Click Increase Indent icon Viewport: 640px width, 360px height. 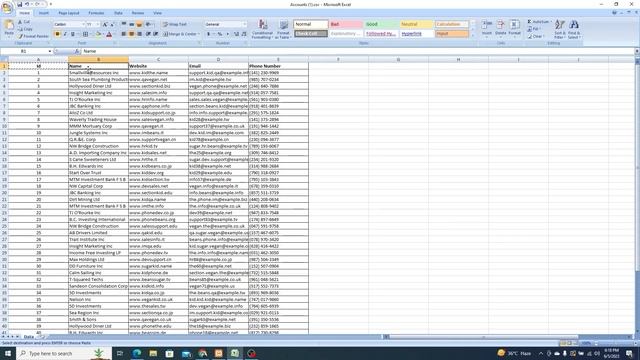pos(156,34)
